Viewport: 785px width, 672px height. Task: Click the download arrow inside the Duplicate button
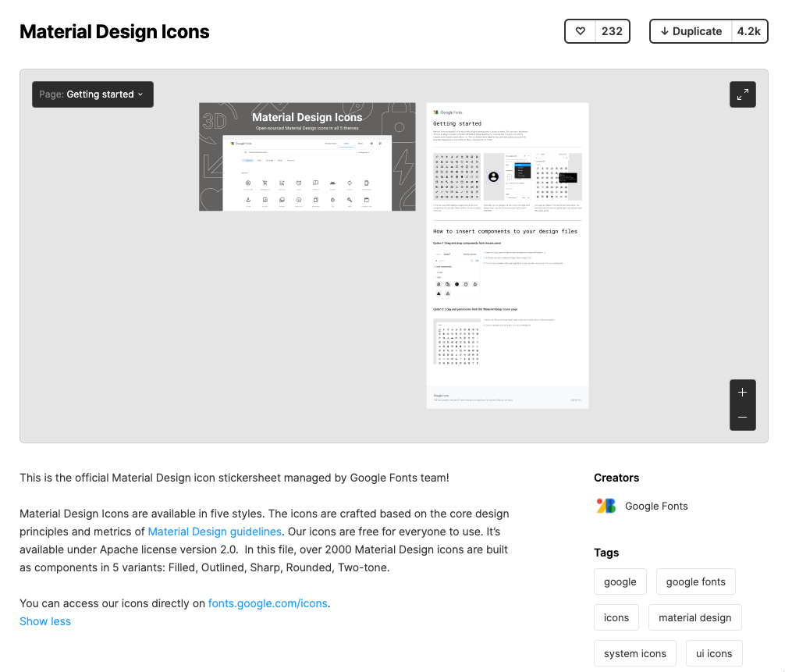tap(666, 31)
